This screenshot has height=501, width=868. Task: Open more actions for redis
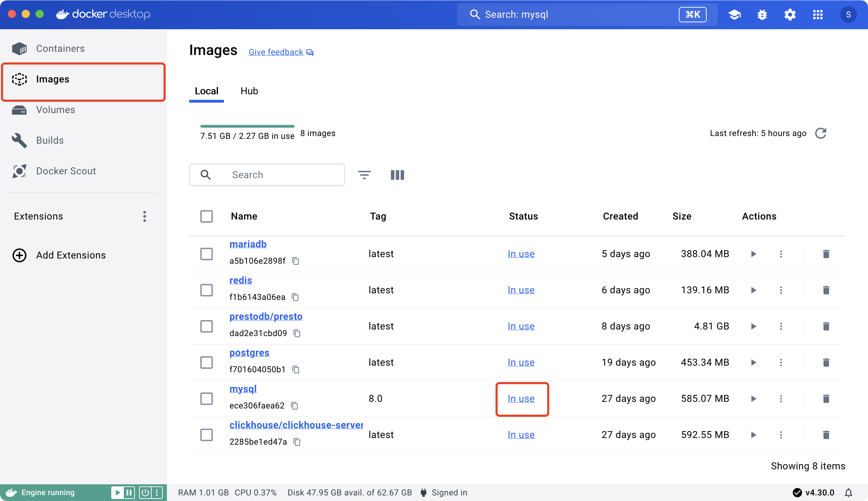click(x=781, y=290)
